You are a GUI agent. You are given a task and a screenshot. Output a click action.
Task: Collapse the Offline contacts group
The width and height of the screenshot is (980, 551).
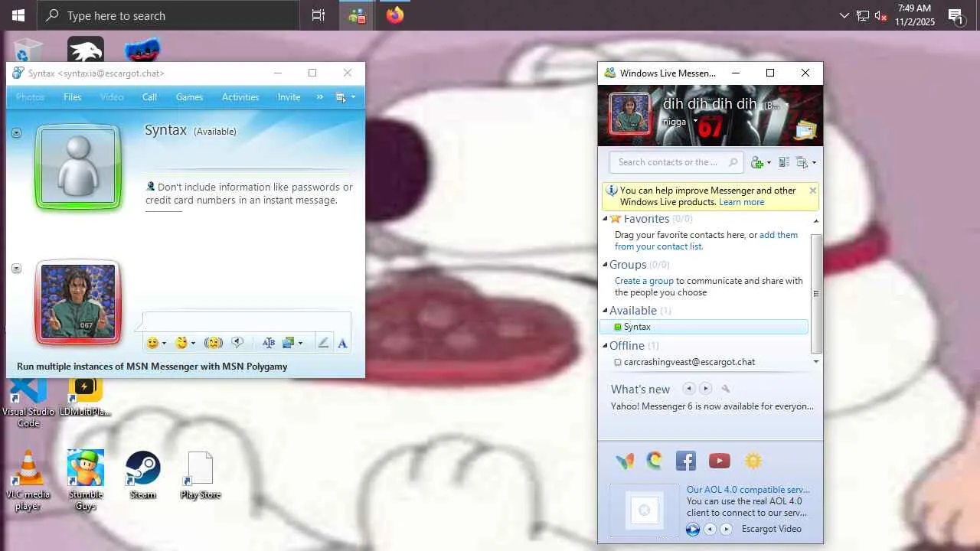click(605, 346)
